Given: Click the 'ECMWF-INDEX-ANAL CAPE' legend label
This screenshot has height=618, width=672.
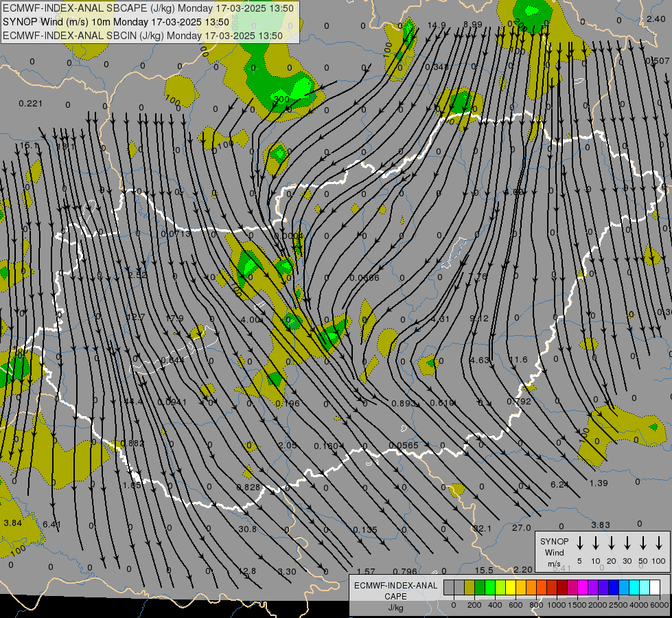Looking at the screenshot, I should (395, 591).
